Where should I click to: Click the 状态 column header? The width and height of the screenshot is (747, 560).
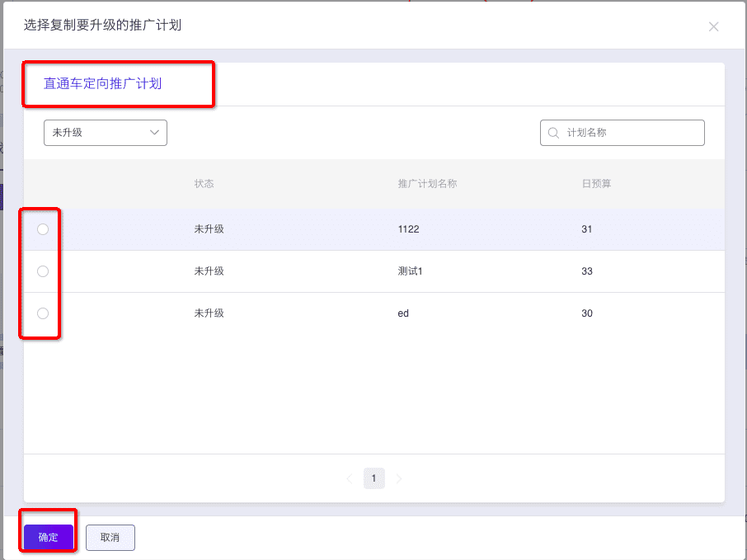[204, 183]
